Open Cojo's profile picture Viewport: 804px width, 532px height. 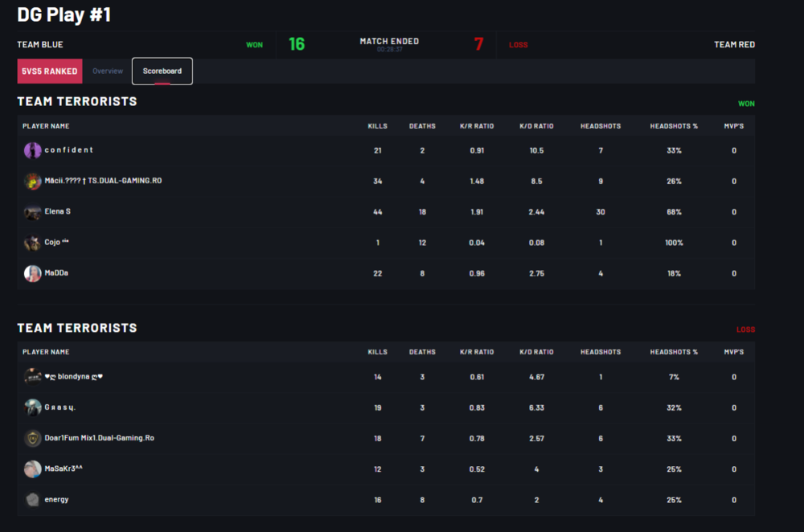pos(32,243)
